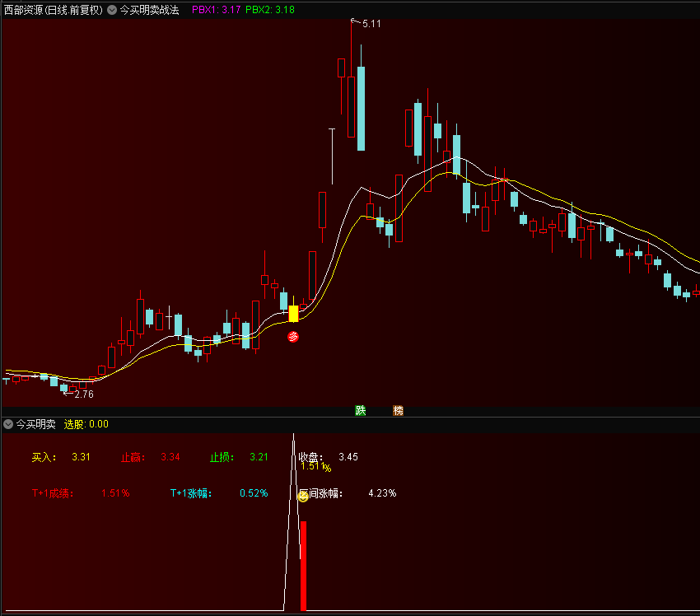This screenshot has height=616, width=700.
Task: Click the PBX1: 3.17 value
Action: [x=216, y=10]
